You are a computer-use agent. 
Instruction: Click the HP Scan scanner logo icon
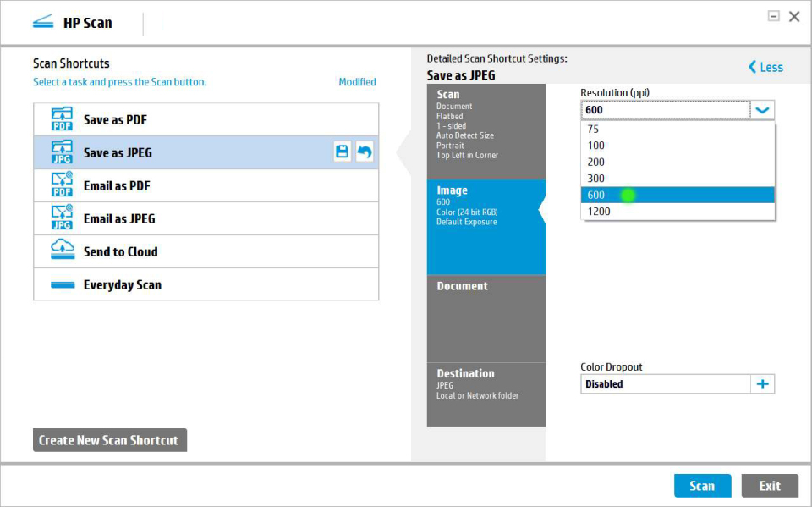pos(43,22)
